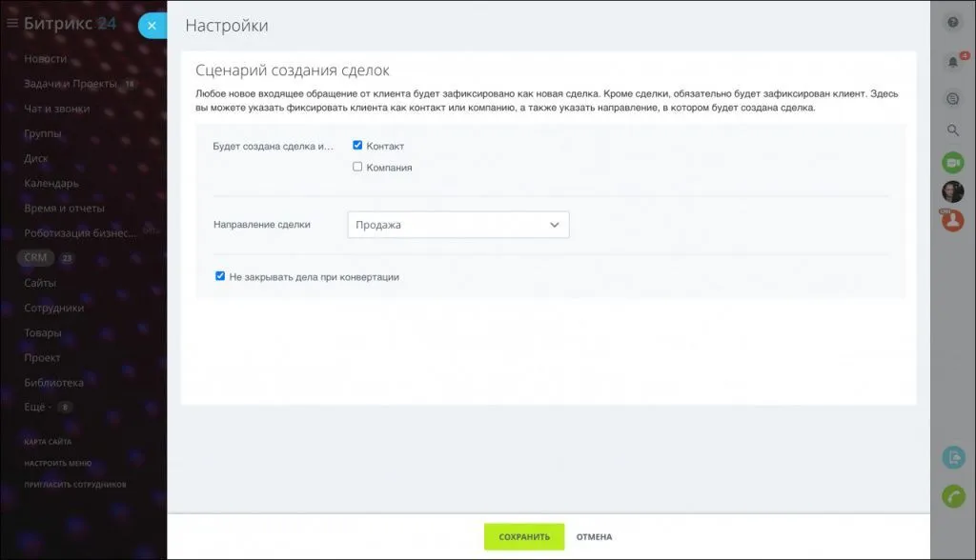The width and height of the screenshot is (976, 560).
Task: Open CRM in the left menu
Action: coord(35,258)
